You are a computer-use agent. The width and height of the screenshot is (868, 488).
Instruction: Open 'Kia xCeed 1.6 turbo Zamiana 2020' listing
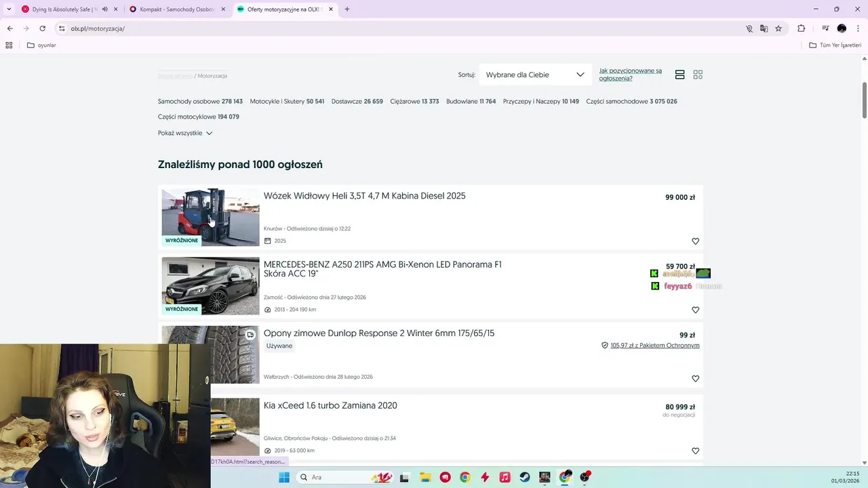pyautogui.click(x=330, y=405)
